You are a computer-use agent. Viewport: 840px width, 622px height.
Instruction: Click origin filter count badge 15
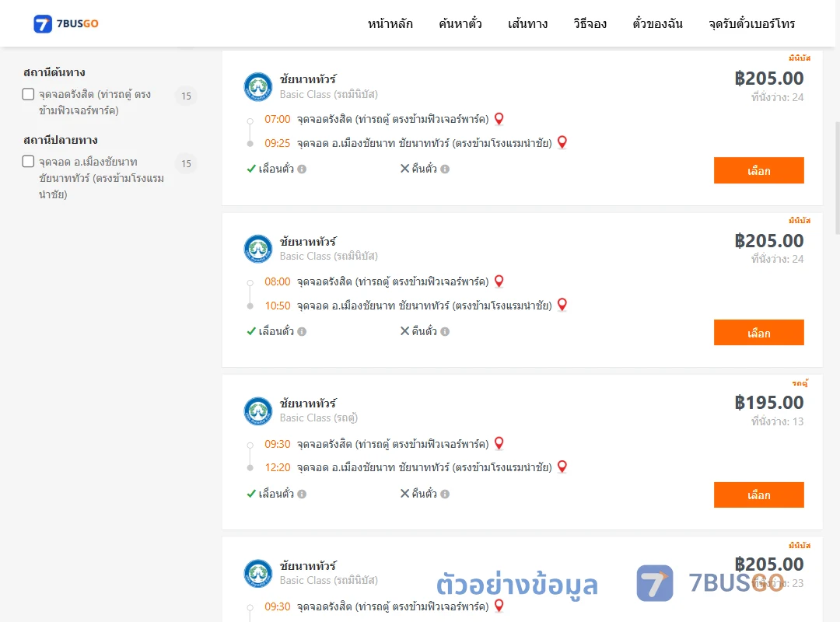[186, 96]
